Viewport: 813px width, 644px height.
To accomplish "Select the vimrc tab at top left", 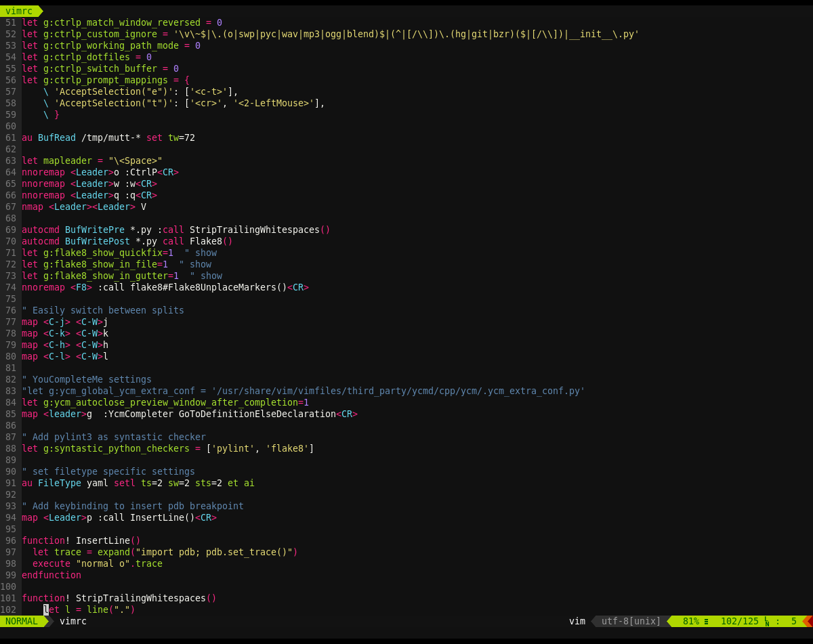I will coord(18,11).
